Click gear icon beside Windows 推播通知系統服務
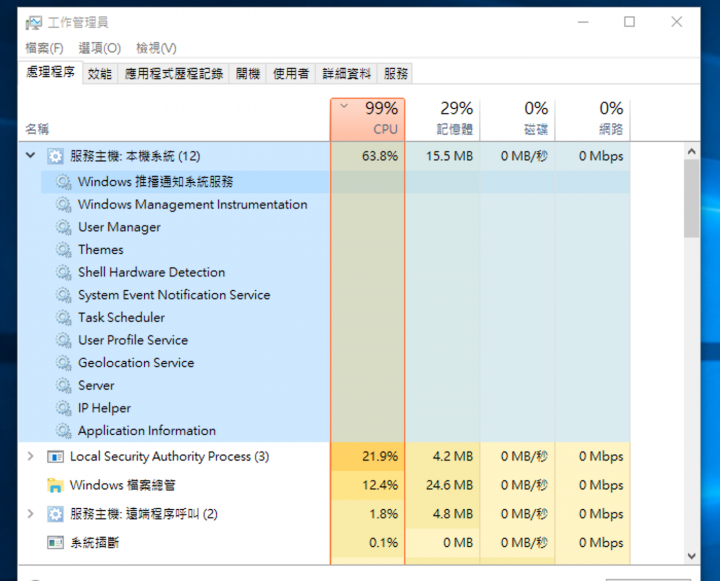The width and height of the screenshot is (720, 581). pyautogui.click(x=63, y=182)
